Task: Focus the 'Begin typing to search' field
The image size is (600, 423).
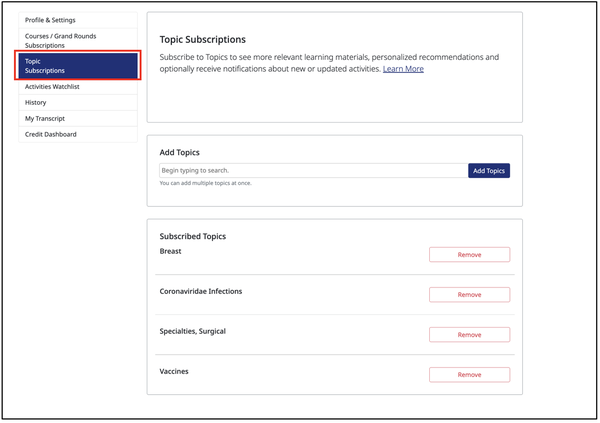Action: point(313,171)
